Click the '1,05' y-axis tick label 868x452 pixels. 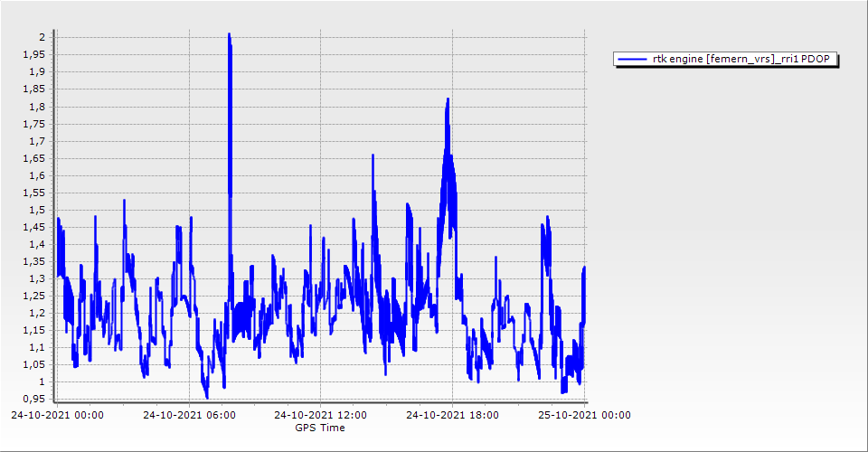[x=33, y=364]
